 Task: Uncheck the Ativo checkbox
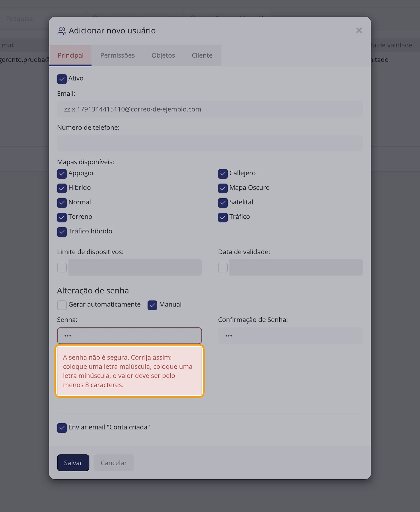tap(62, 79)
